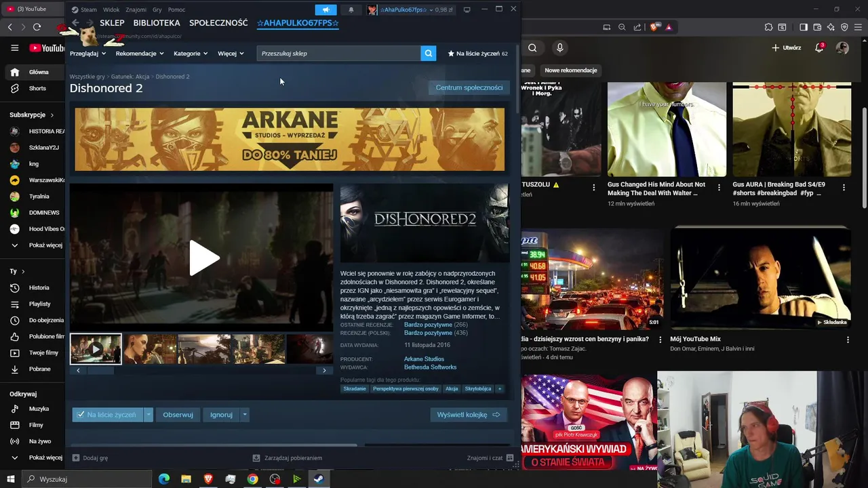Open Brave Rewards triangle icon

coord(669,27)
